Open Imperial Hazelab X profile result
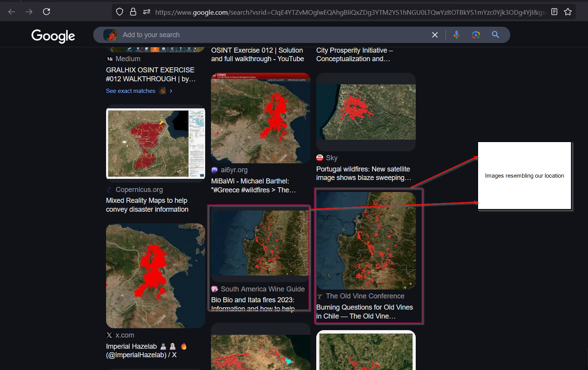588x370 pixels. (146, 351)
